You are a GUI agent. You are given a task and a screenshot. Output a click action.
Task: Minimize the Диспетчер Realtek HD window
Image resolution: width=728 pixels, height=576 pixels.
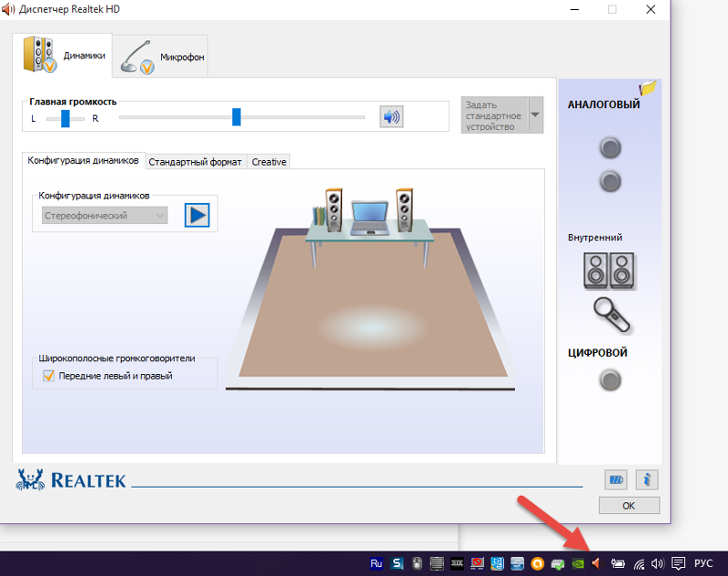pyautogui.click(x=575, y=9)
